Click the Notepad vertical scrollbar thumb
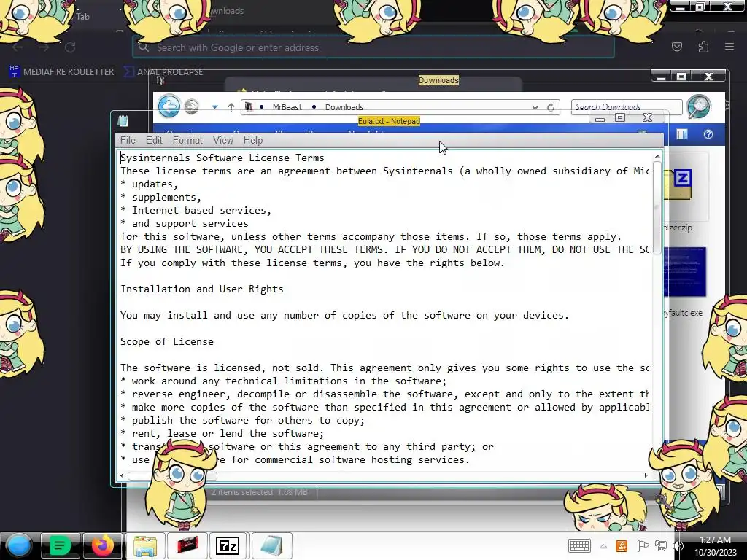The height and width of the screenshot is (560, 747). [657, 208]
